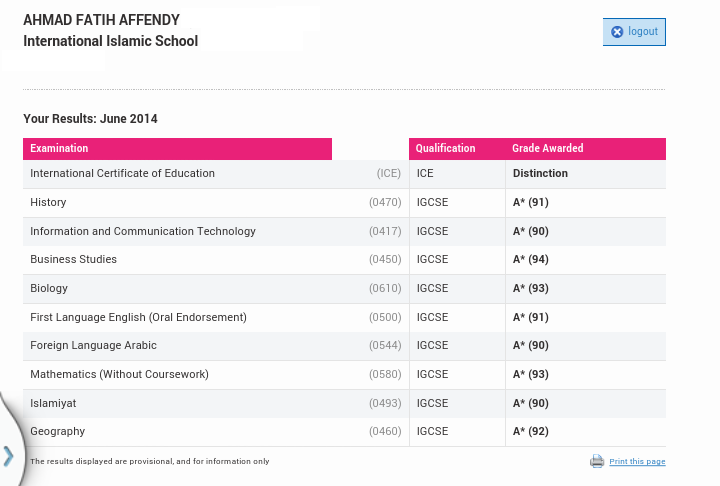
Task: Click Information and Communication Technology row
Action: pos(143,231)
